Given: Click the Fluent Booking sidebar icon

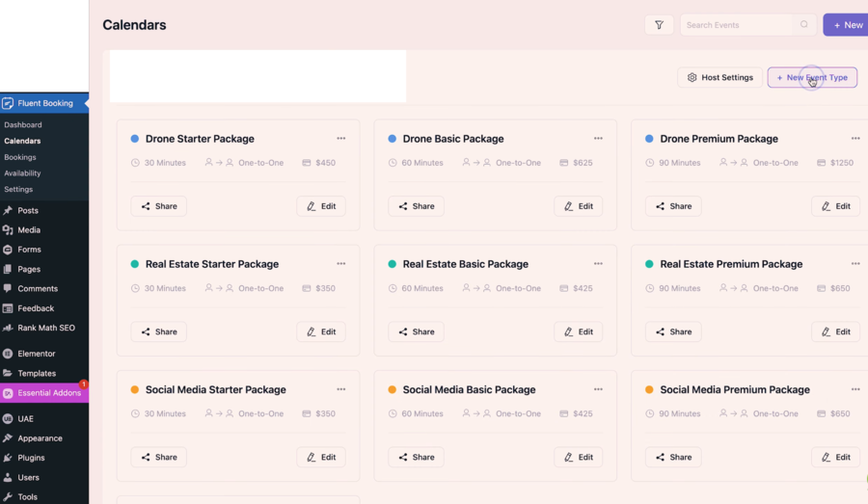Looking at the screenshot, I should pyautogui.click(x=8, y=103).
